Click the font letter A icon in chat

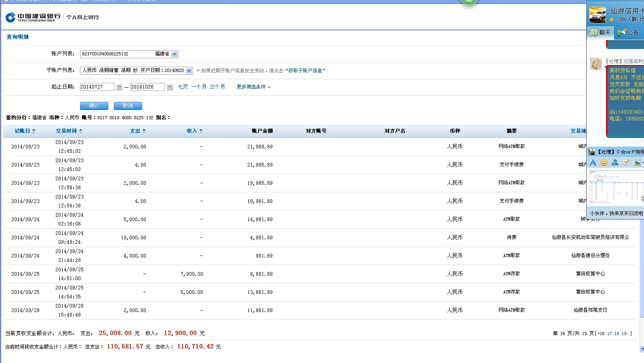(x=593, y=163)
